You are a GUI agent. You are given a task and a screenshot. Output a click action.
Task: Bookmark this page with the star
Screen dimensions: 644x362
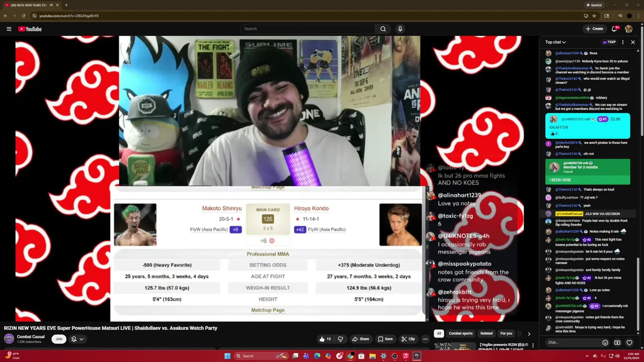pyautogui.click(x=594, y=16)
